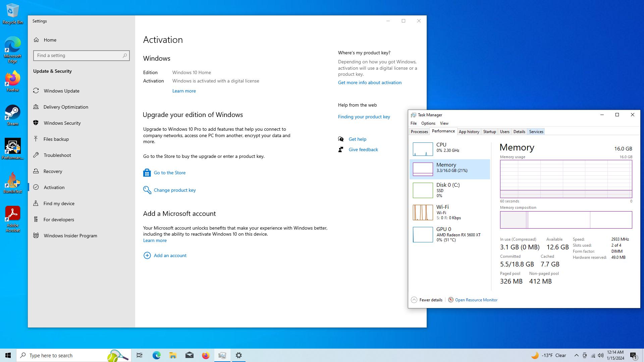The image size is (644, 362).
Task: Click the volume icon in system tray
Action: [601, 355]
